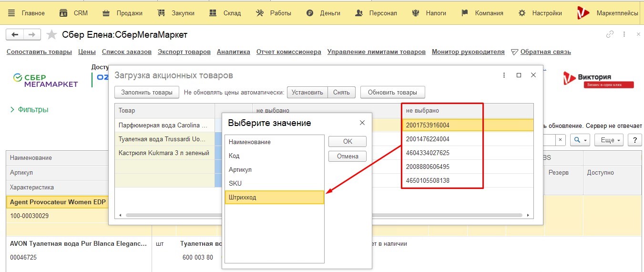Select Agent Provocateur Women EDP row
The image size is (644, 272).
[58, 202]
